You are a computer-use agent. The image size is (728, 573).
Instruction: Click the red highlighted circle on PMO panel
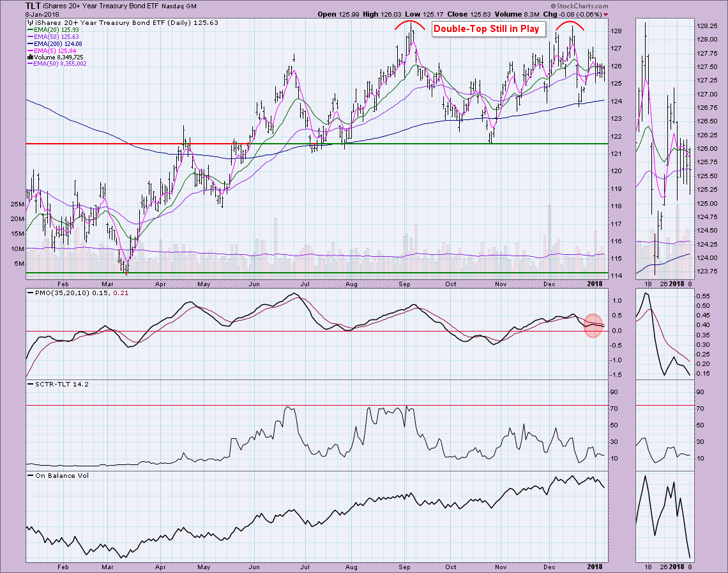[593, 325]
